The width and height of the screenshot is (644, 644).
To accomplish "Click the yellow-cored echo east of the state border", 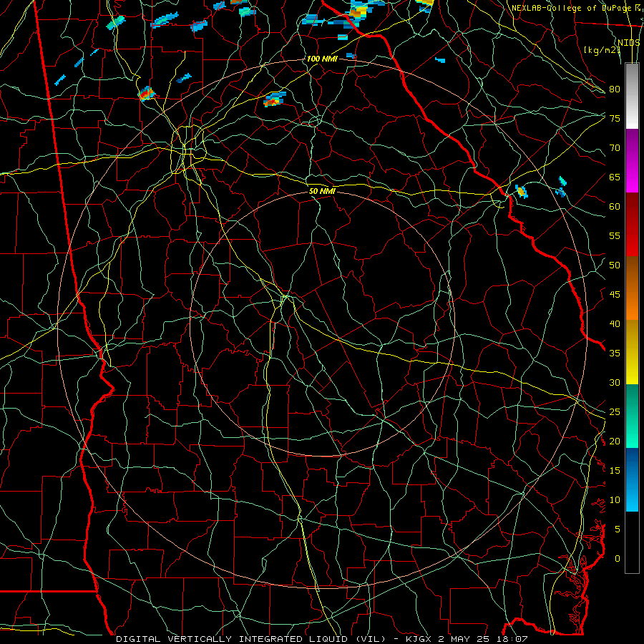I will click(522, 191).
